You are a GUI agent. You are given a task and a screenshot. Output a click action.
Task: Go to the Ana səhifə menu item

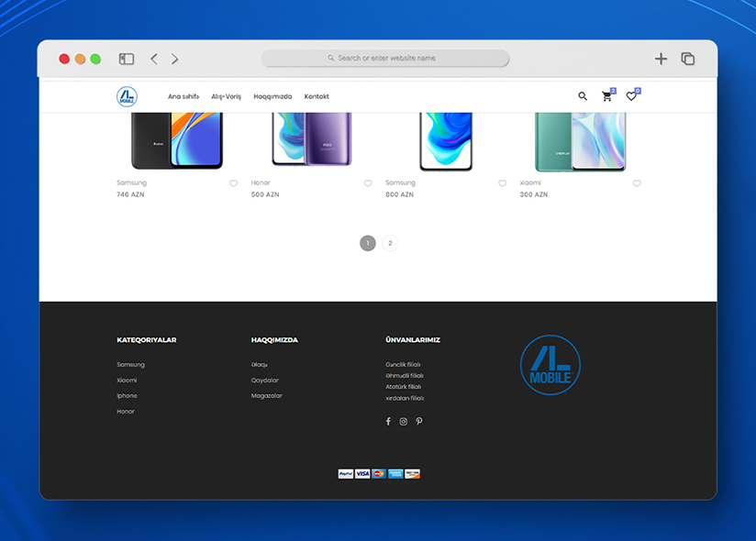[183, 96]
